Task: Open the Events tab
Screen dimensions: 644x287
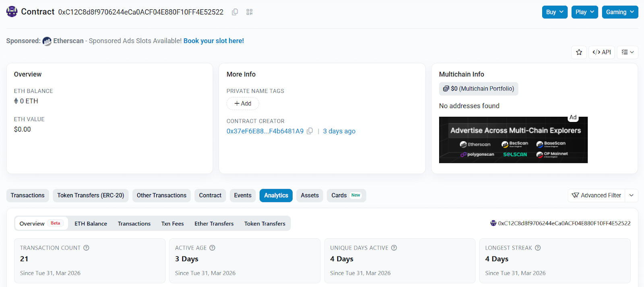Action: coord(243,196)
